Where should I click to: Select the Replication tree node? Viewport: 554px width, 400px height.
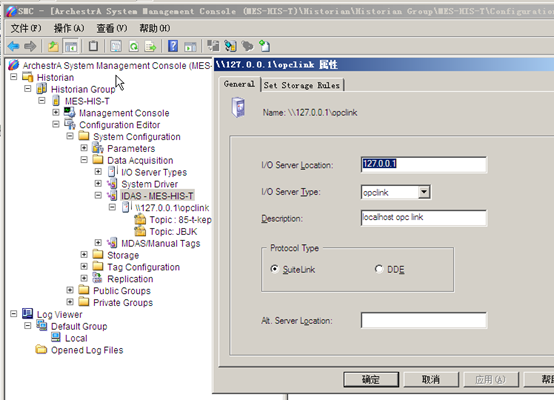[130, 279]
